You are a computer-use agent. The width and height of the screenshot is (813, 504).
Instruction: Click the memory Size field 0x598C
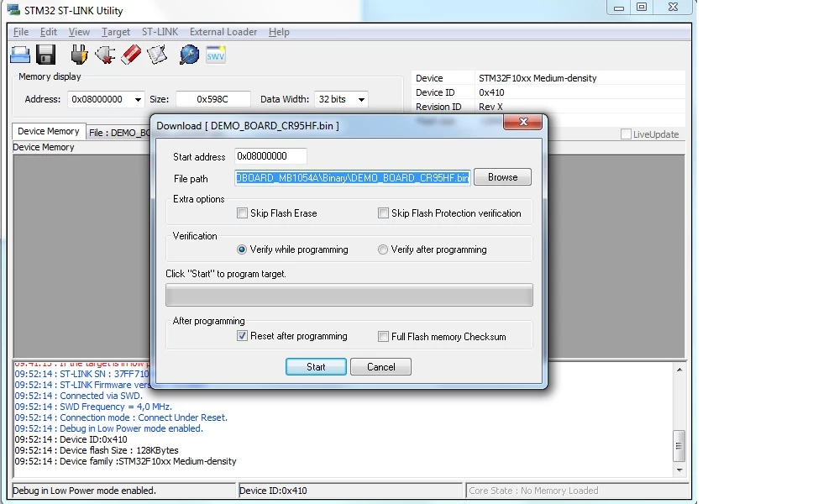click(212, 99)
